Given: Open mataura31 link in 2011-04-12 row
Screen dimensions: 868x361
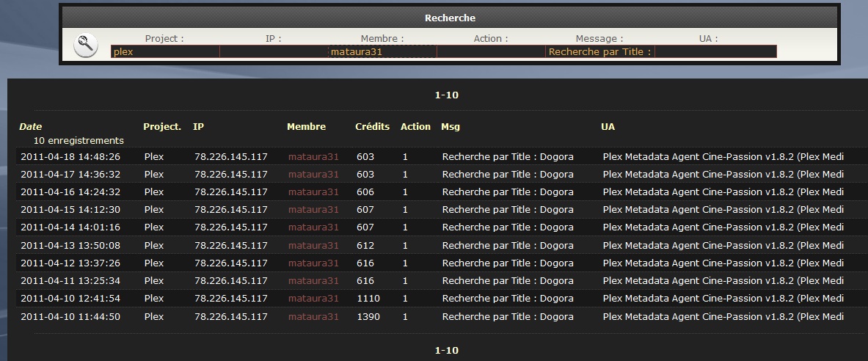Looking at the screenshot, I should [x=313, y=263].
